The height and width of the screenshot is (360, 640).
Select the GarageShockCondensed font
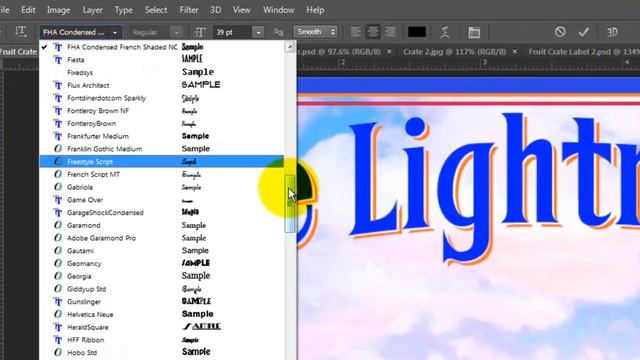[162, 212]
